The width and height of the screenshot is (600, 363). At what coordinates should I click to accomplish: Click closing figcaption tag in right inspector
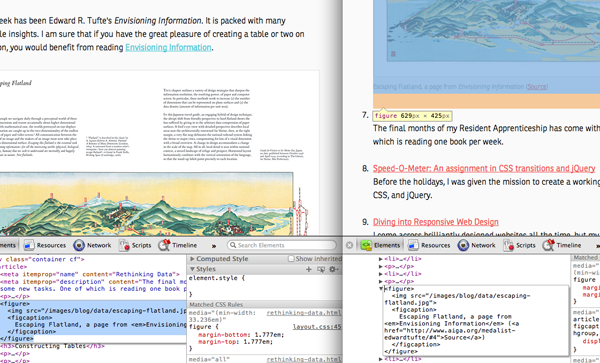point(416,345)
